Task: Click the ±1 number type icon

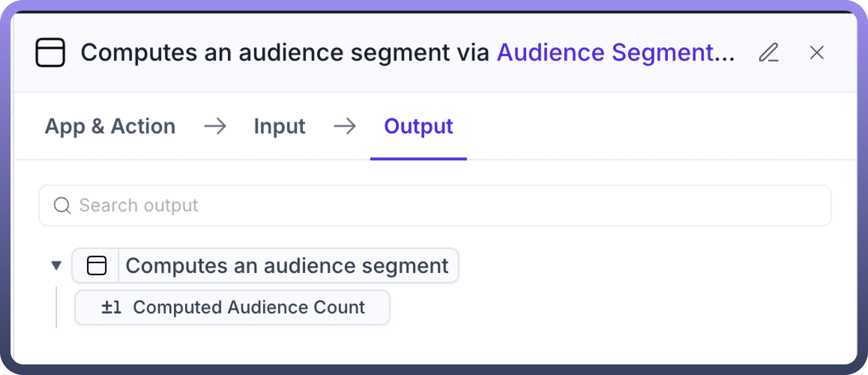Action: pos(111,307)
